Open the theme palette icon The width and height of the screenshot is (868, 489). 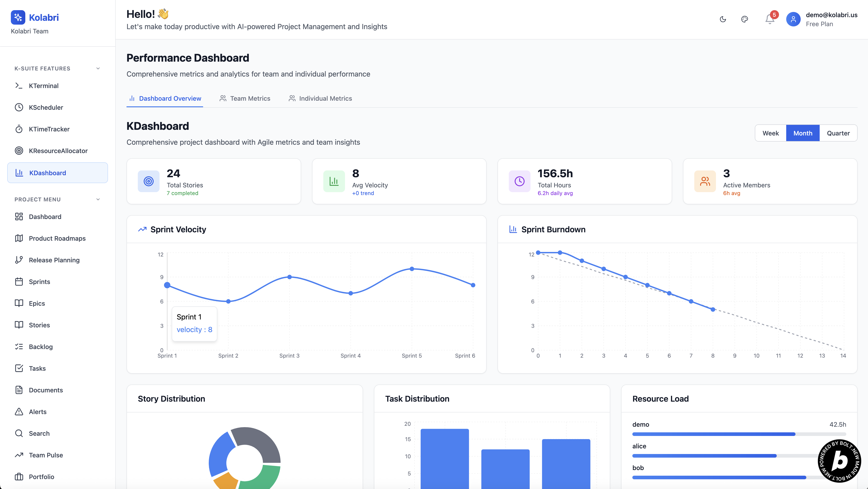745,19
